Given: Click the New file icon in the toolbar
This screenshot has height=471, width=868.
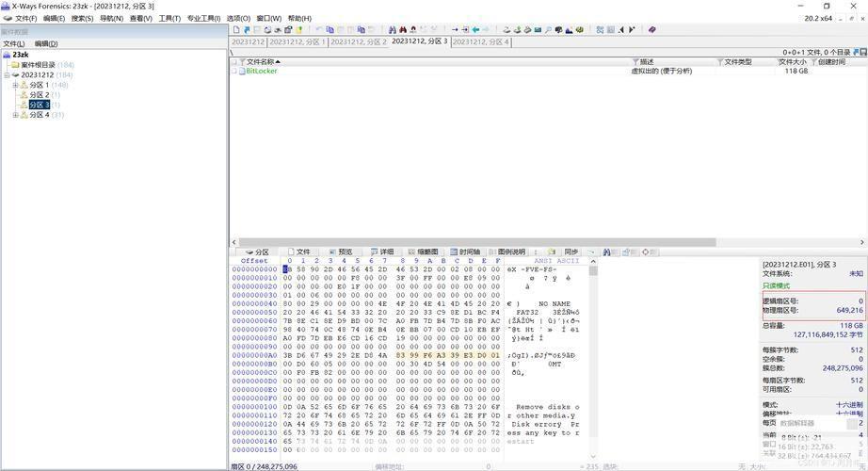Looking at the screenshot, I should click(x=236, y=30).
